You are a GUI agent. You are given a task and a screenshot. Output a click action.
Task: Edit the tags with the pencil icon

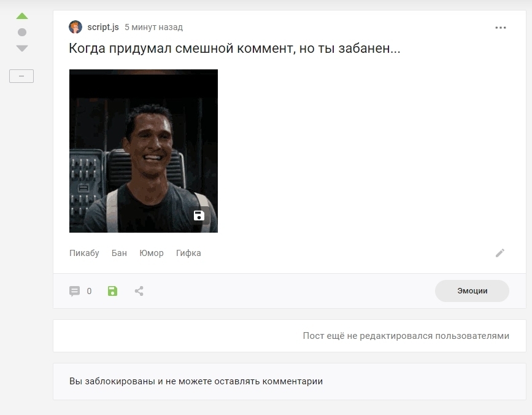[x=500, y=253]
